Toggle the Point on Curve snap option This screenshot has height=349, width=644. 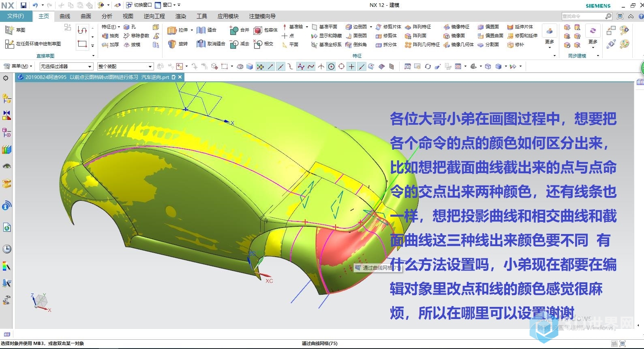(x=362, y=66)
